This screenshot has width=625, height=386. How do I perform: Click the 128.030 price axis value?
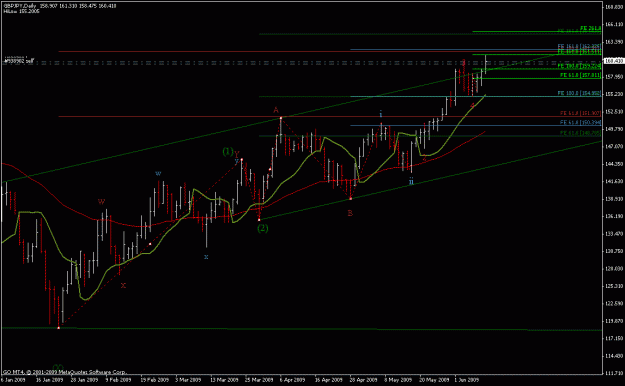[614, 268]
